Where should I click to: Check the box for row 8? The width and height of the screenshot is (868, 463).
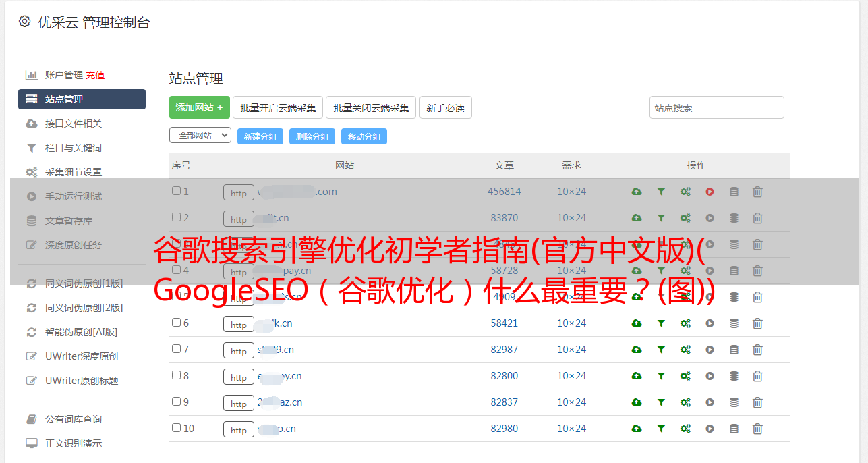point(176,375)
